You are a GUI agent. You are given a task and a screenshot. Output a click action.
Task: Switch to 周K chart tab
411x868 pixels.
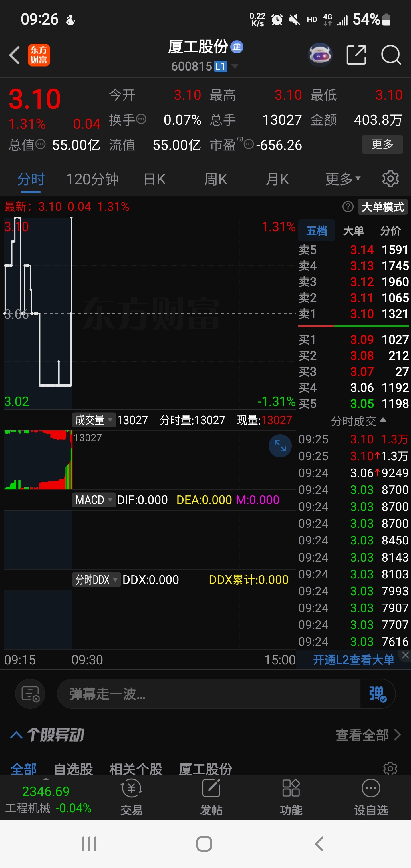click(x=216, y=179)
